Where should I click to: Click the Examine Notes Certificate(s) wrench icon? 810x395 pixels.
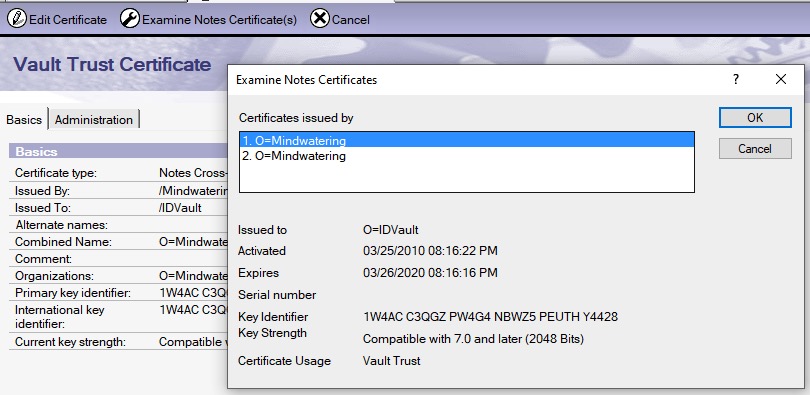[x=129, y=19]
